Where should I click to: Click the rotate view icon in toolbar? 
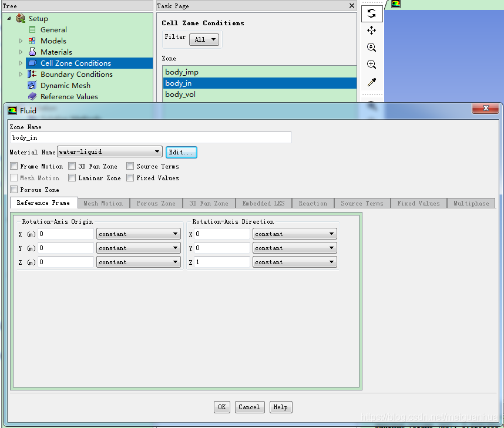coord(371,14)
